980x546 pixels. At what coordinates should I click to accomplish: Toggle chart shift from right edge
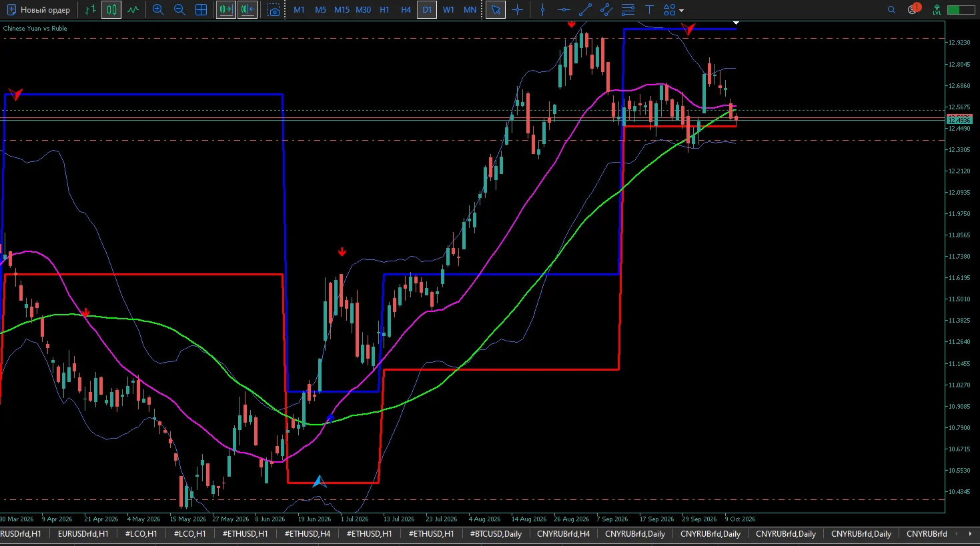(247, 10)
